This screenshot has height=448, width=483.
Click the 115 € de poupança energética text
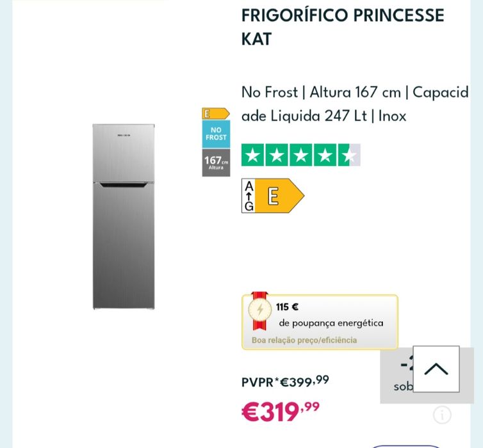click(x=330, y=316)
